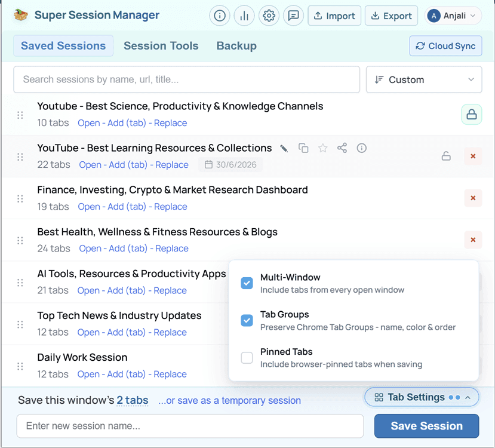Viewport: 495px width, 448px height.
Task: Open the feedback chat bubble icon
Action: 294,16
